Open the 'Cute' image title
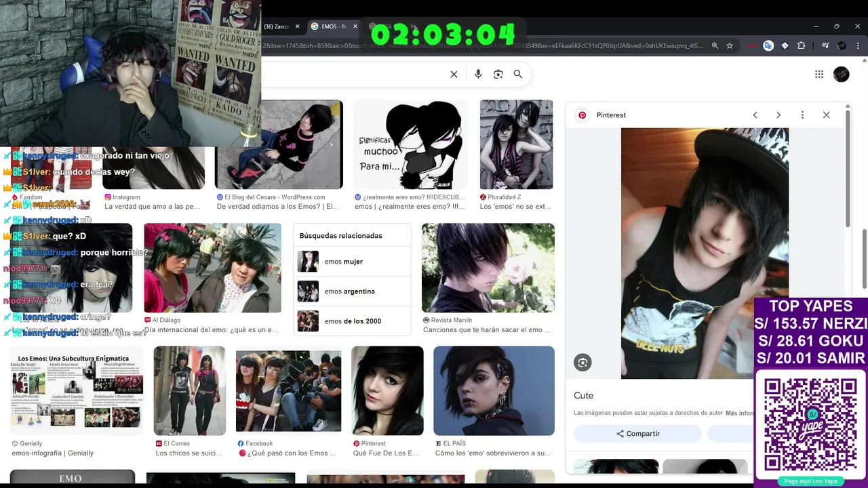The height and width of the screenshot is (488, 868). (x=583, y=395)
